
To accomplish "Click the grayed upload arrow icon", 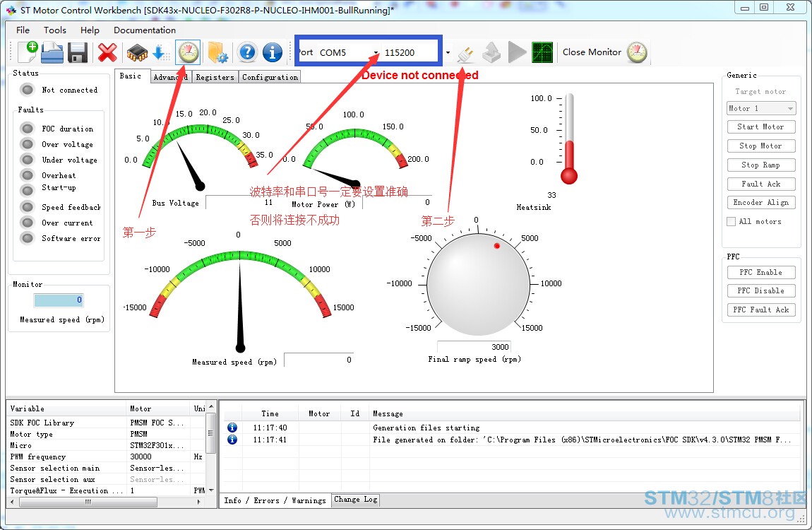I will pyautogui.click(x=491, y=52).
